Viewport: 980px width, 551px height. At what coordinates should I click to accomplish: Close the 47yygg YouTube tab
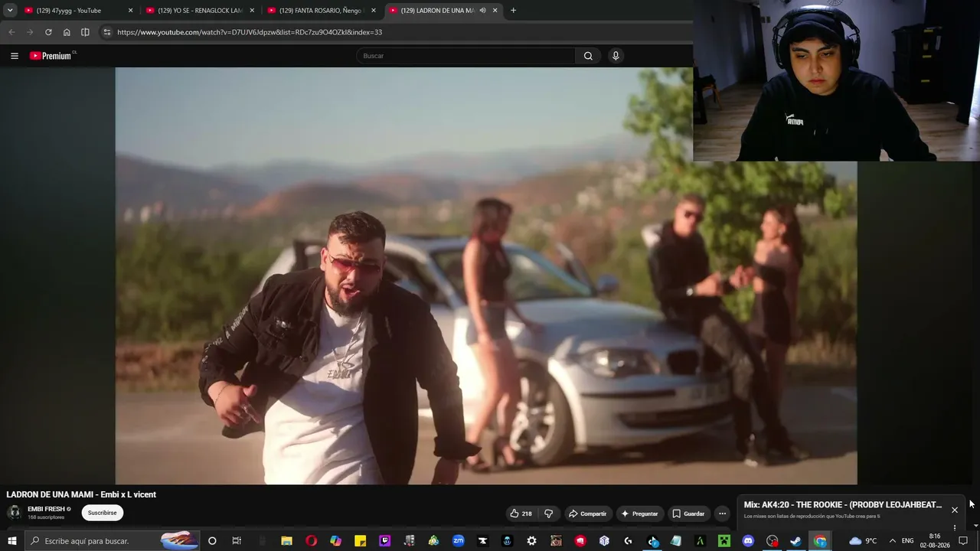point(130,11)
